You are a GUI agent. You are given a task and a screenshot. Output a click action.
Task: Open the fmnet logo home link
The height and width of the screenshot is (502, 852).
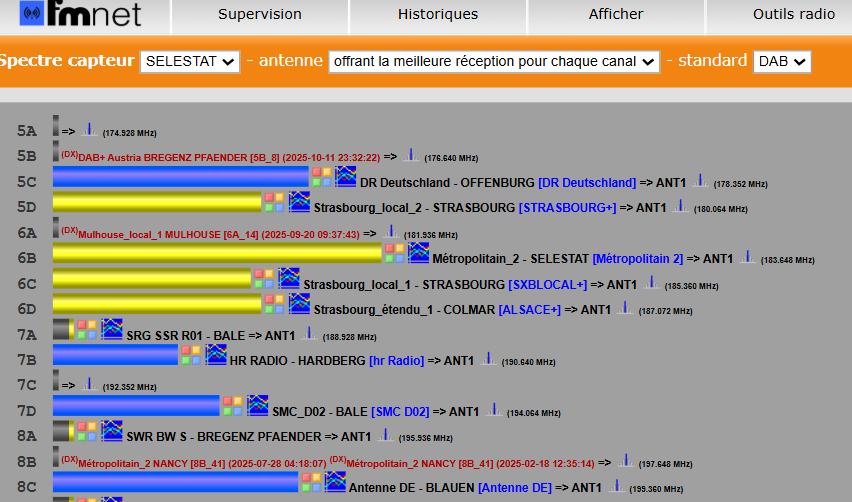coord(80,14)
